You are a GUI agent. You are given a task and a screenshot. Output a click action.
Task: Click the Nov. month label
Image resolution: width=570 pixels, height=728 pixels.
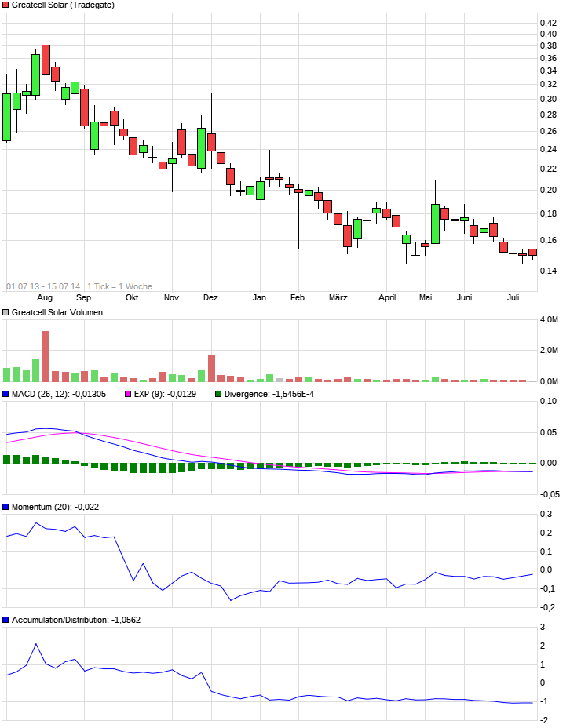pyautogui.click(x=173, y=297)
